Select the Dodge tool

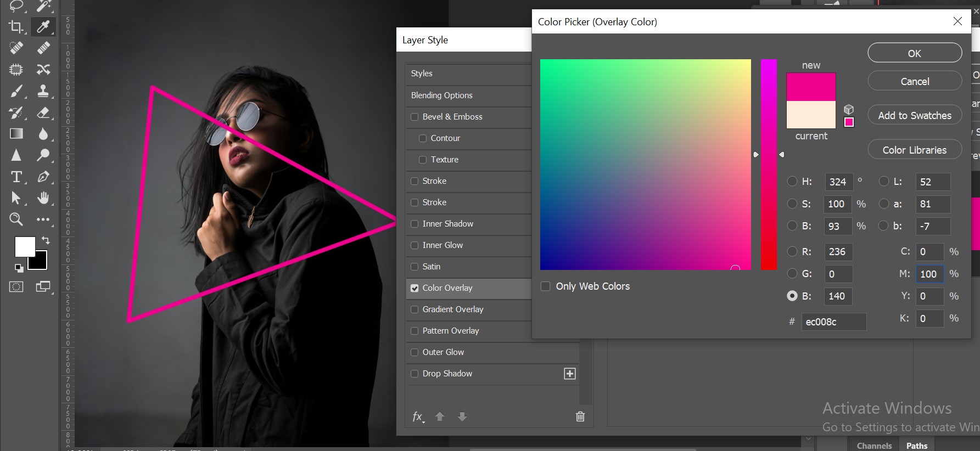coord(43,155)
